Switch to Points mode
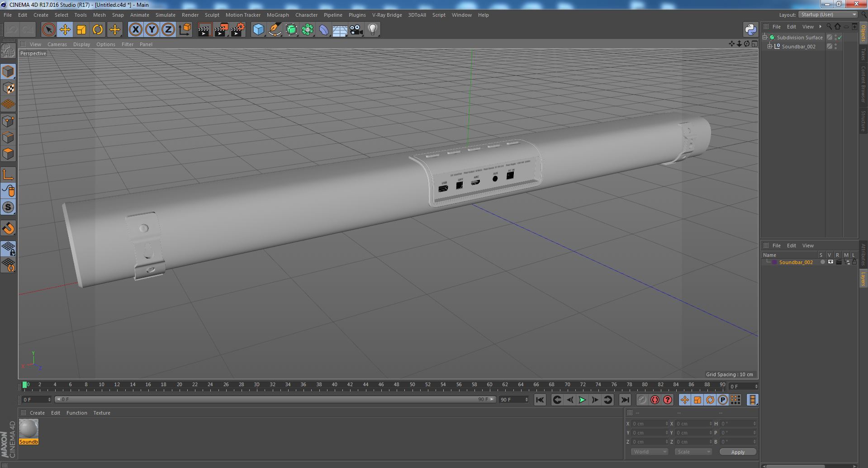The height and width of the screenshot is (468, 868). tap(8, 121)
